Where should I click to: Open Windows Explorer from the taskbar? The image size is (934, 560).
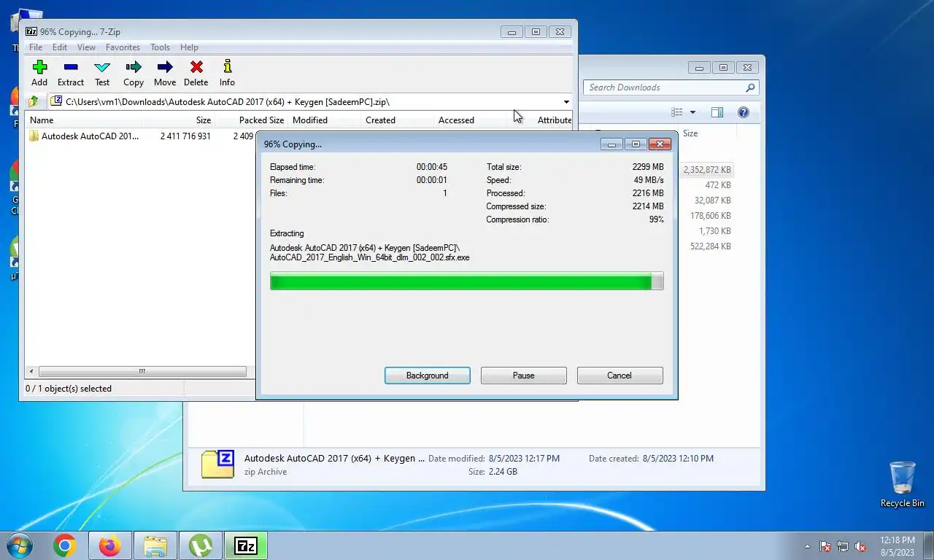(155, 545)
